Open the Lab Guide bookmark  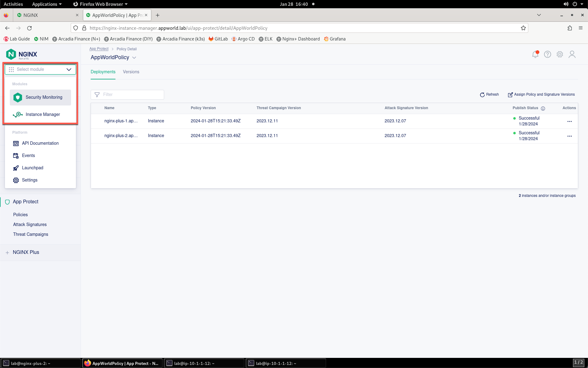[17, 39]
